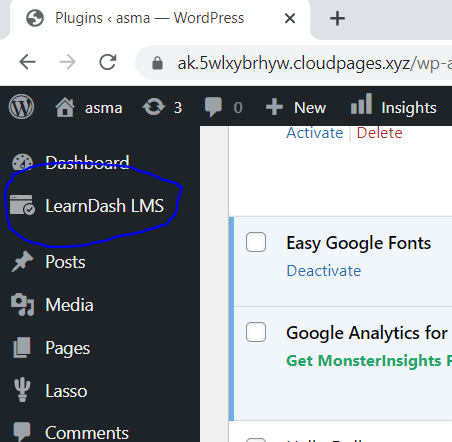Click the Activate plugin link
The height and width of the screenshot is (442, 452).
point(315,133)
